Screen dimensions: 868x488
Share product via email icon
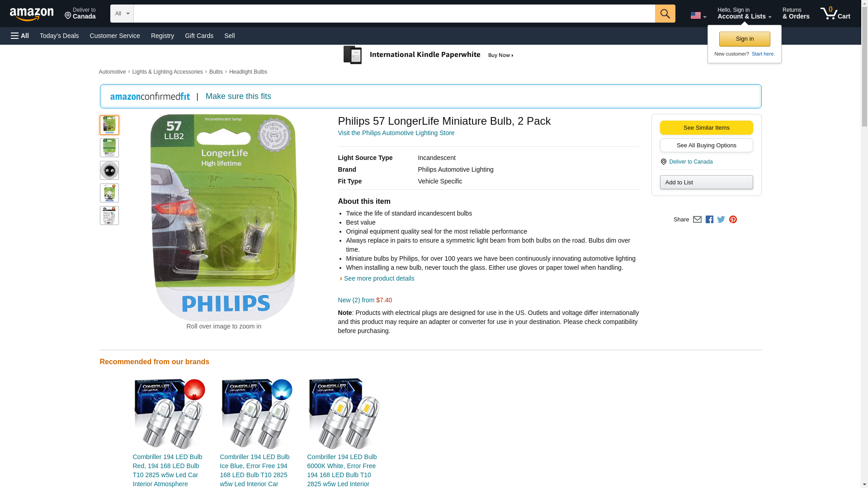pos(697,220)
